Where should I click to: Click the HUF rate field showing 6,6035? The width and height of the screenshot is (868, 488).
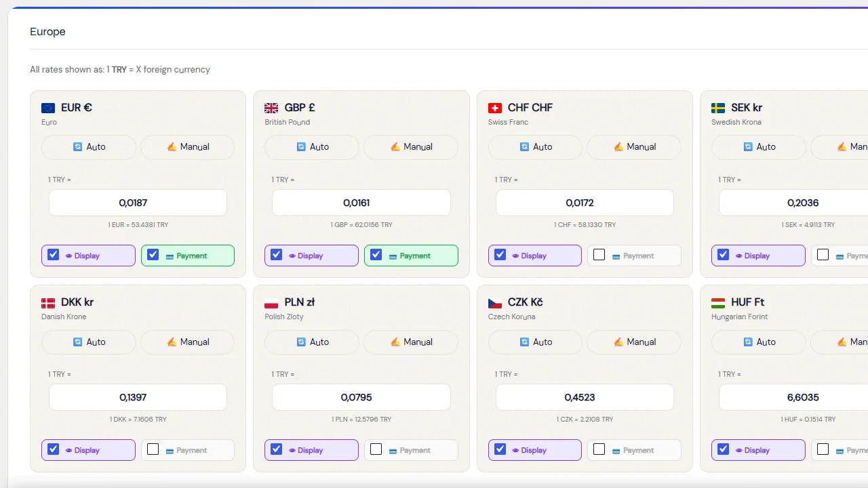(x=793, y=397)
